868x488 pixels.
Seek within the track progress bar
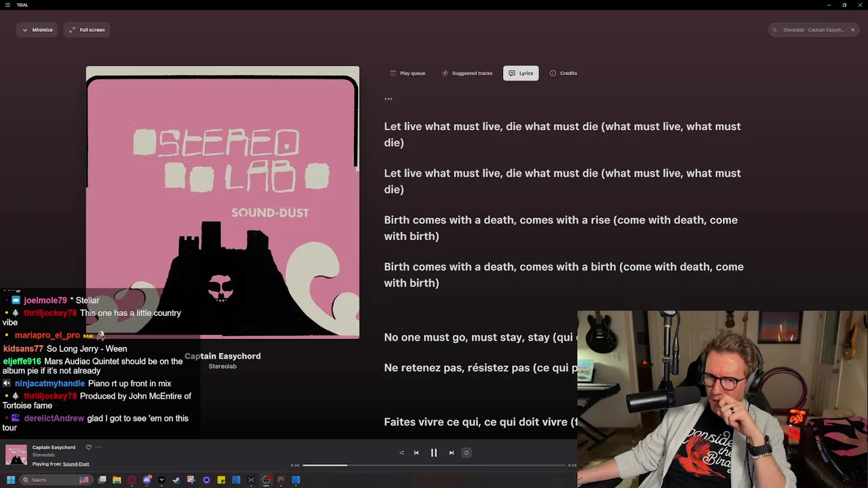[434, 465]
